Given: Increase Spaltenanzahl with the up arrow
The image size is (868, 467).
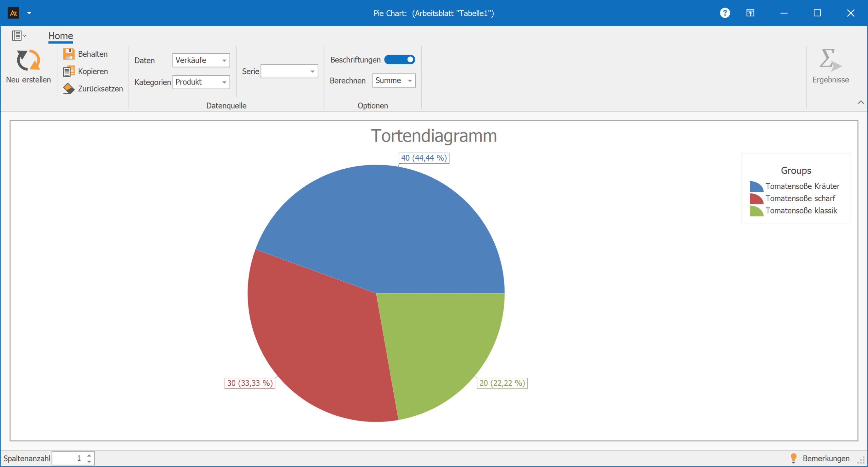Looking at the screenshot, I should click(89, 455).
